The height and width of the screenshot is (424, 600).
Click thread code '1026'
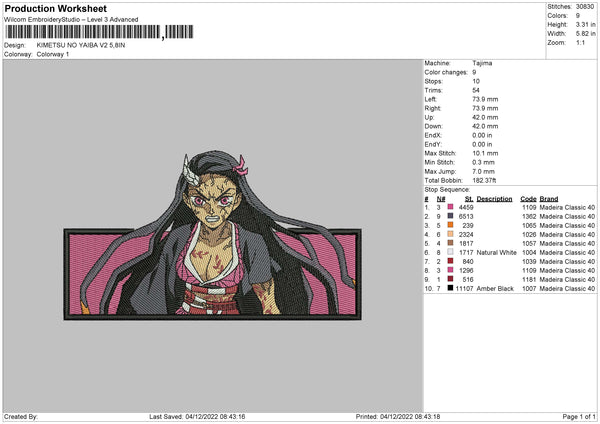pos(529,235)
